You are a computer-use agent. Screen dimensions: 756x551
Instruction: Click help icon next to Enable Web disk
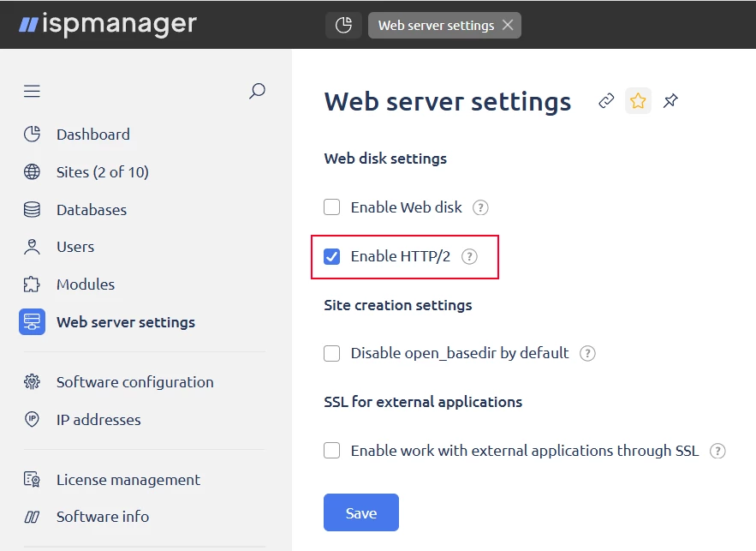481,207
